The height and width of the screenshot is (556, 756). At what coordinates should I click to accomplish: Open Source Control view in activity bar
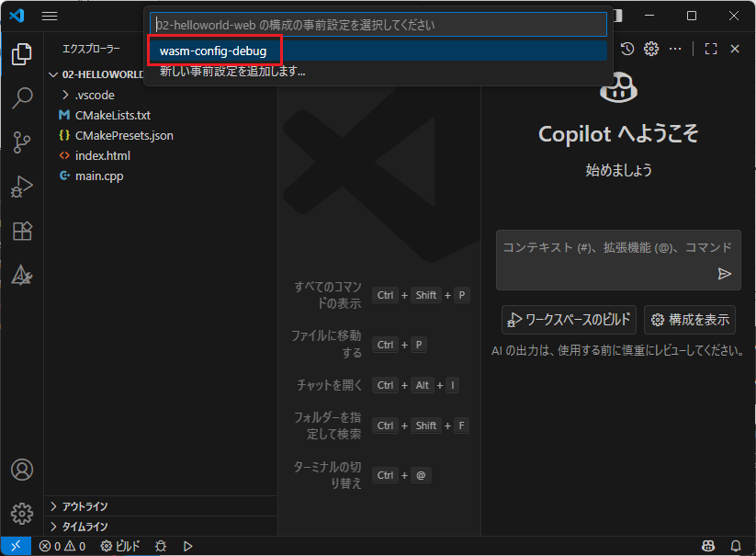point(22,142)
